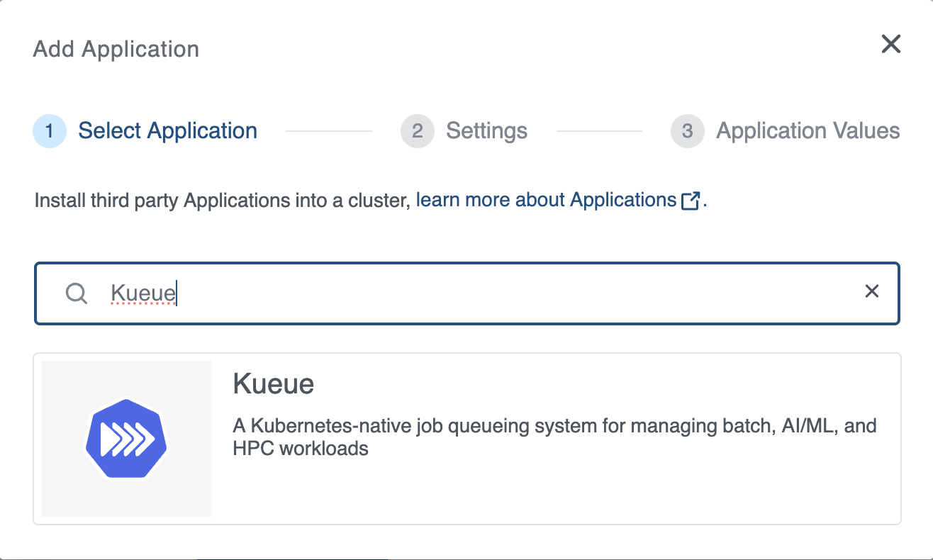Image resolution: width=933 pixels, height=560 pixels.
Task: Click the clear X icon in the search field
Action: pos(871,291)
